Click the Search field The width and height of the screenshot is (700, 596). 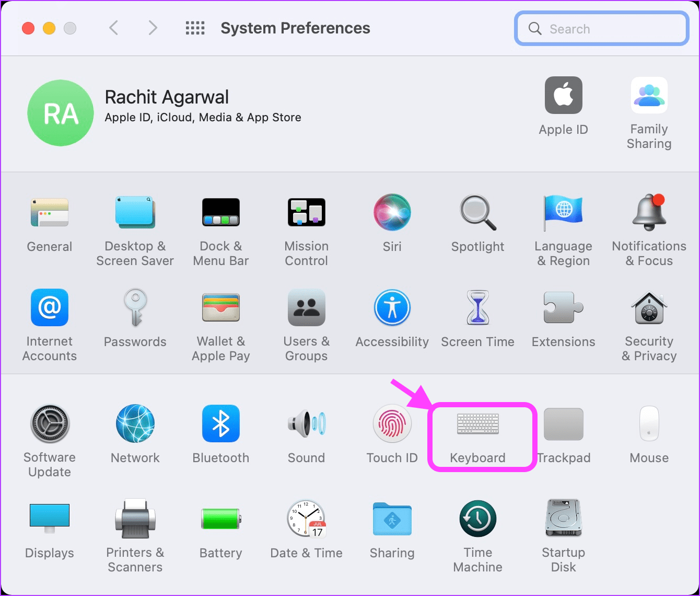point(602,29)
